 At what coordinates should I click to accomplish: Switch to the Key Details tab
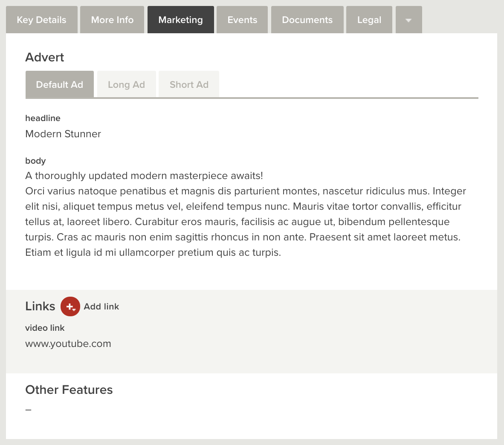[41, 20]
